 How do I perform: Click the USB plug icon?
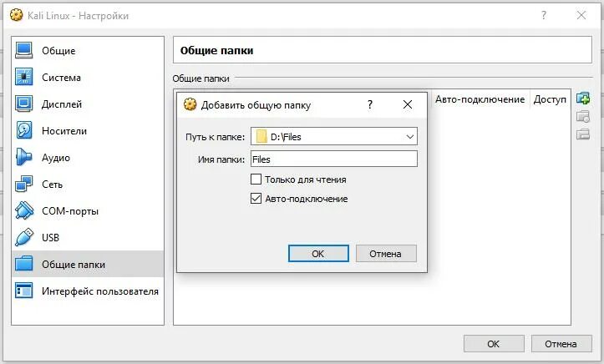pos(24,237)
